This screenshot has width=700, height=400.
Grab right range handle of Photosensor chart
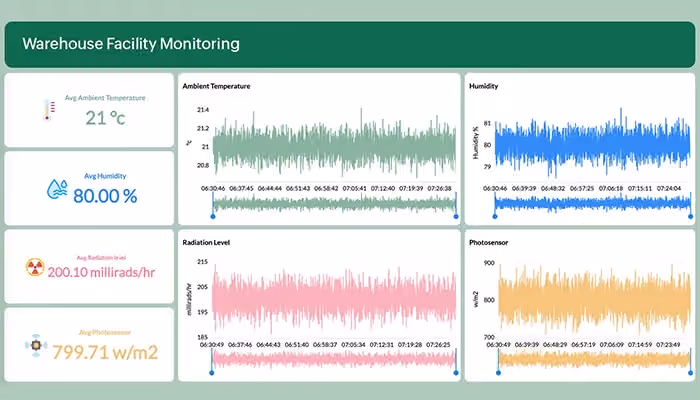click(691, 372)
